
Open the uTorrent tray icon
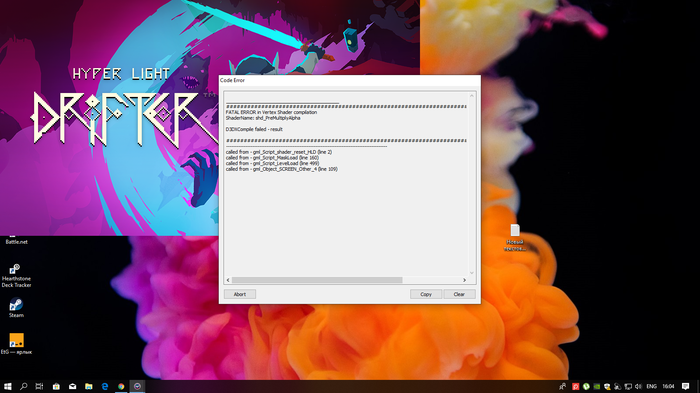point(586,386)
